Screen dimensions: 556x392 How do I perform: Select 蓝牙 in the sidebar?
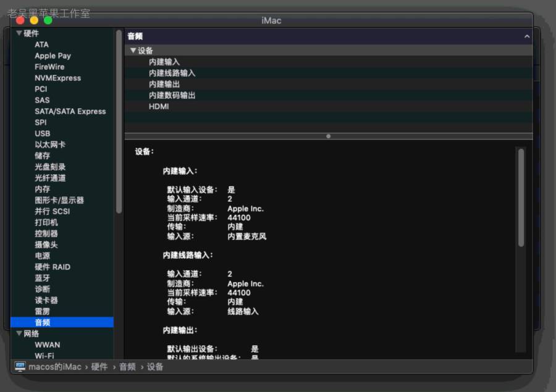click(42, 278)
